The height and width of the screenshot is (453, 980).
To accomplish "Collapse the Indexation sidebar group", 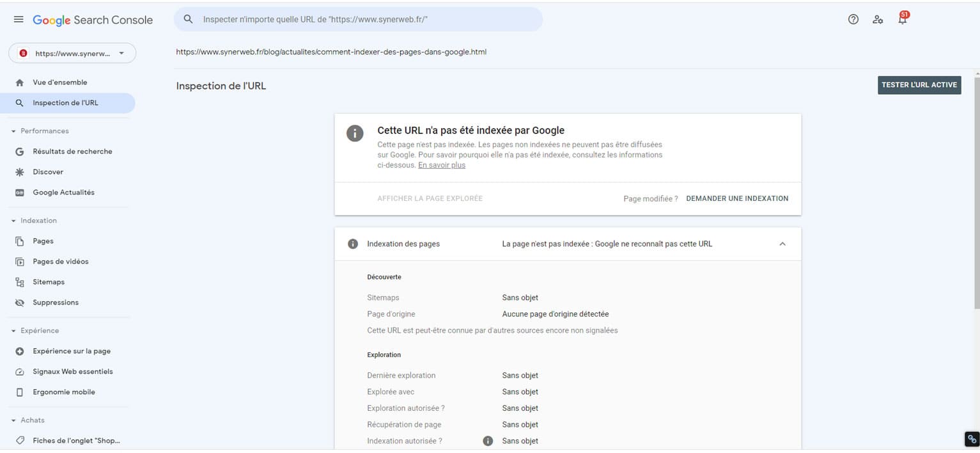I will tap(13, 221).
